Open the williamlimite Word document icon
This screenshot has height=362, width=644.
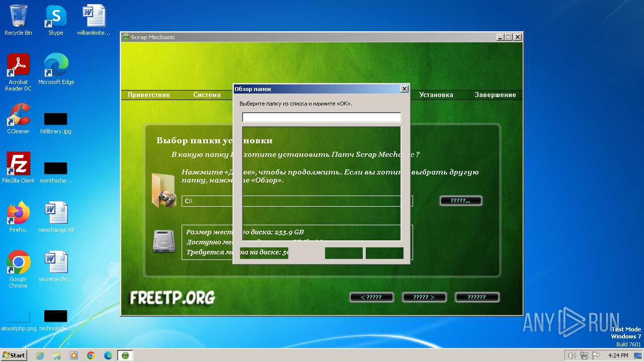click(94, 20)
